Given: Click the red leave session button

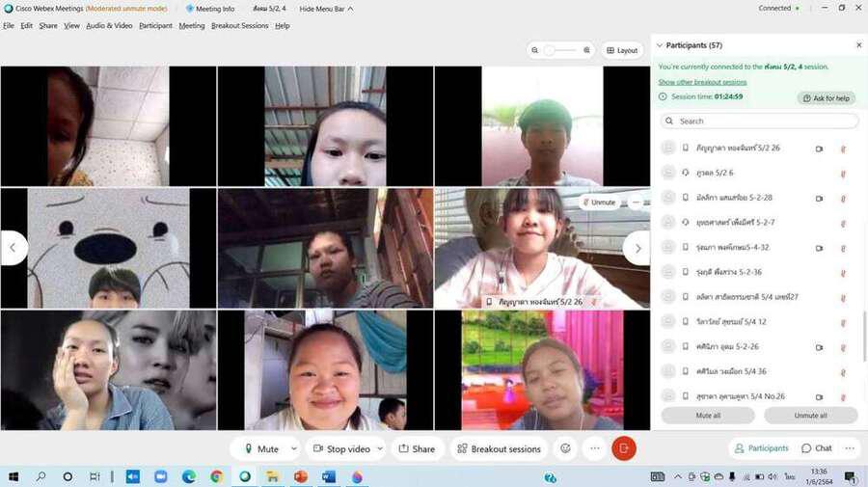Looking at the screenshot, I should [624, 448].
